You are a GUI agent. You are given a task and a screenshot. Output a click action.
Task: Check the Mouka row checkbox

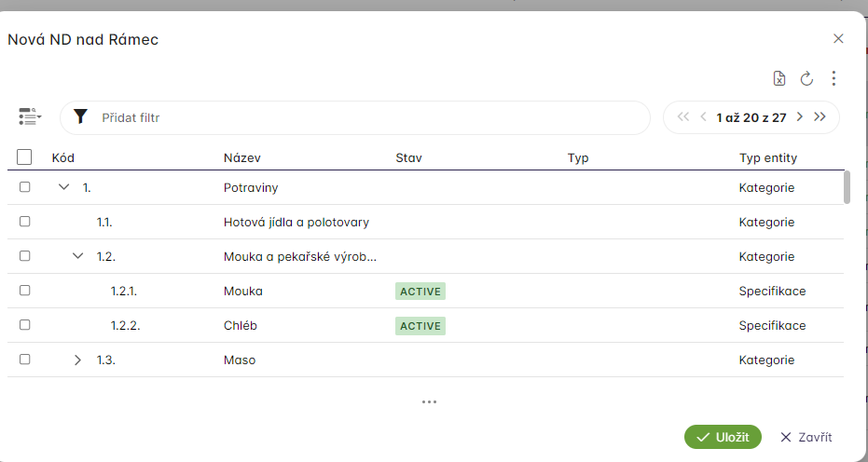click(x=25, y=291)
